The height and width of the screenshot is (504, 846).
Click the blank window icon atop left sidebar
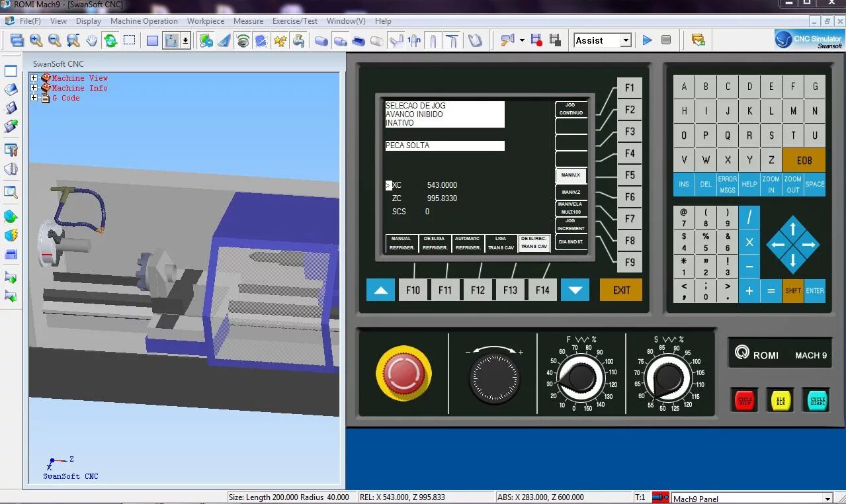coord(11,71)
